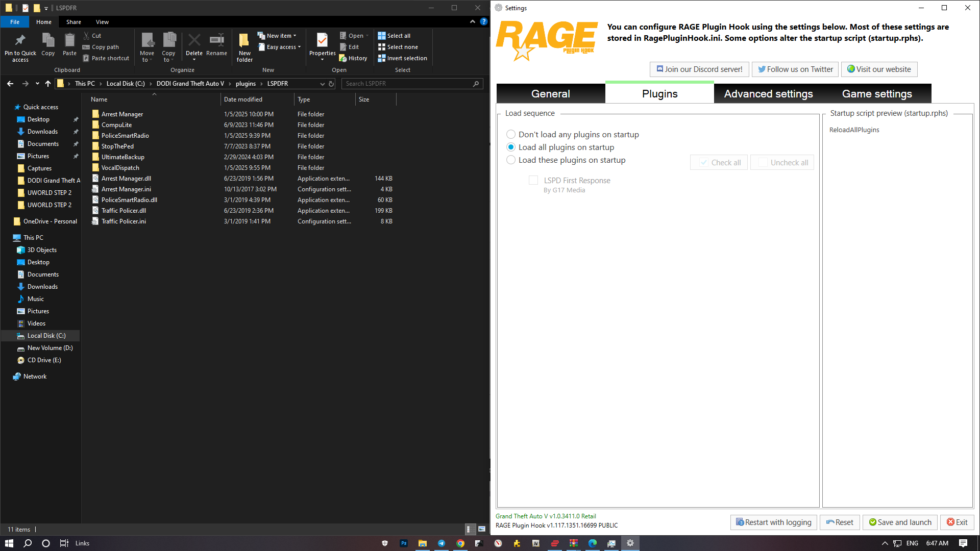Open Chrome from the taskbar
Screen dimensions: 980x551
pyautogui.click(x=460, y=543)
